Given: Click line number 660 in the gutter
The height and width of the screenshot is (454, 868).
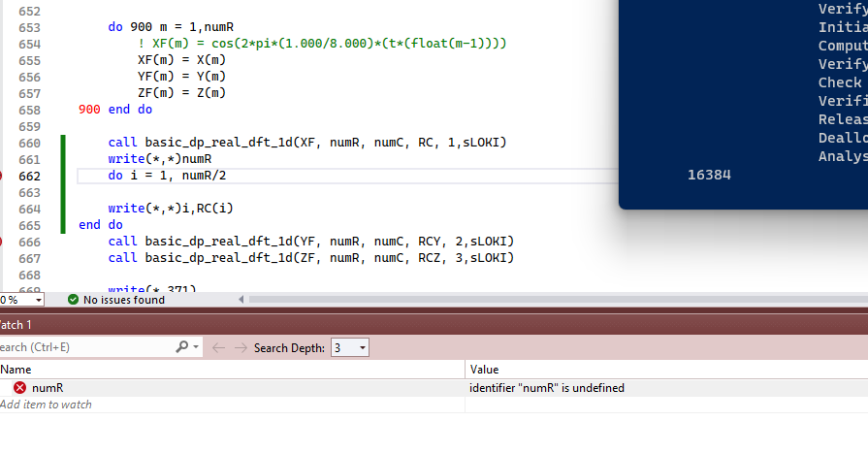Looking at the screenshot, I should [29, 144].
